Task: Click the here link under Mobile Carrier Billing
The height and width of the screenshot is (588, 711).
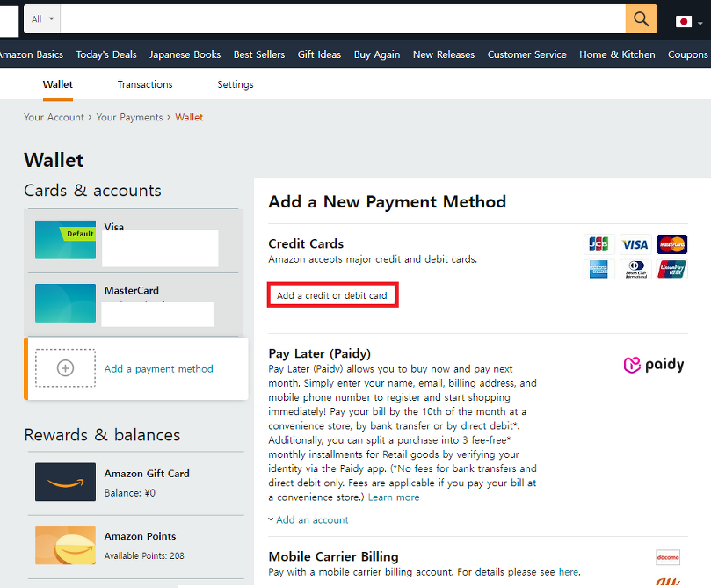Action: pos(568,572)
